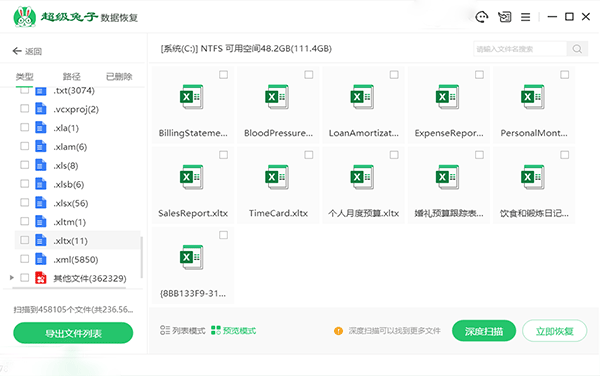Tick the checkbox for .xlsx(56)
Viewport: 600px width, 376px height.
[x=24, y=202]
